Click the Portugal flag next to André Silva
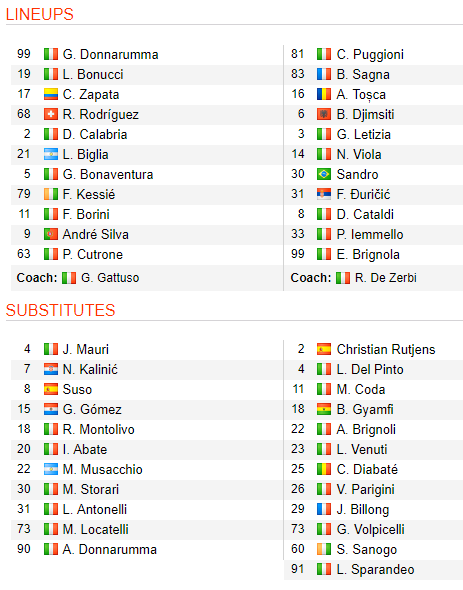 click(x=51, y=234)
